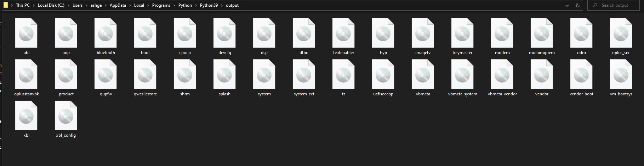Screen dimensions: 644x166
Task: Expand chevron after This PC
Action: [34, 5]
